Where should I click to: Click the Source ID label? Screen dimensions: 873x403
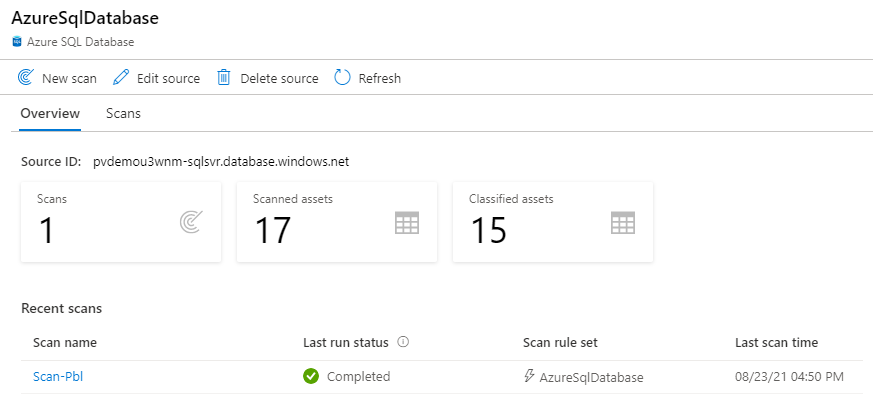(x=51, y=163)
